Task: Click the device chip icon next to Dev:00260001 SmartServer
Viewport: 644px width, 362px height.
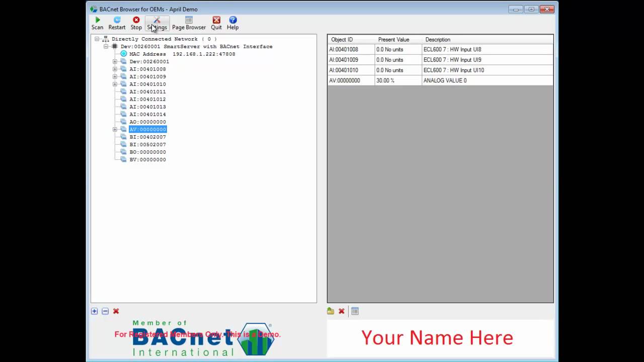Action: [115, 46]
